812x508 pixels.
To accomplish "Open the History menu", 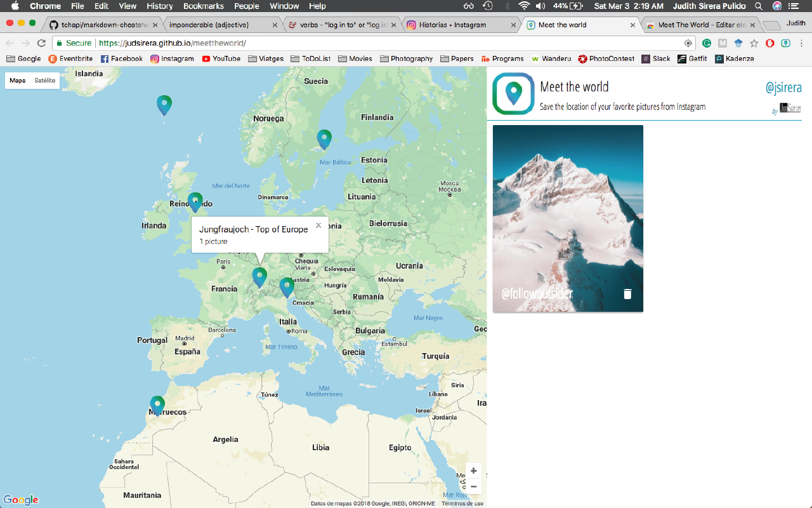I will (159, 6).
